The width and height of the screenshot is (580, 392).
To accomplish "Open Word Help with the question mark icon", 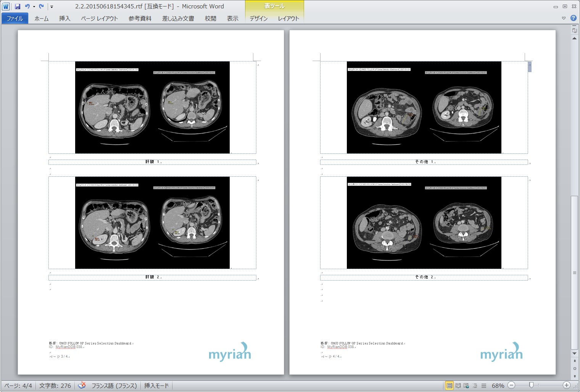I will click(573, 18).
